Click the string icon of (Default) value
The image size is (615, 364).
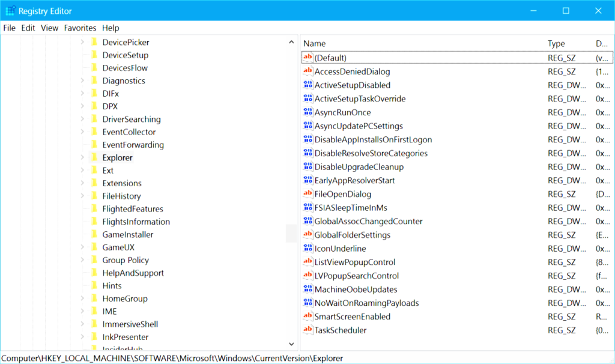pyautogui.click(x=308, y=57)
